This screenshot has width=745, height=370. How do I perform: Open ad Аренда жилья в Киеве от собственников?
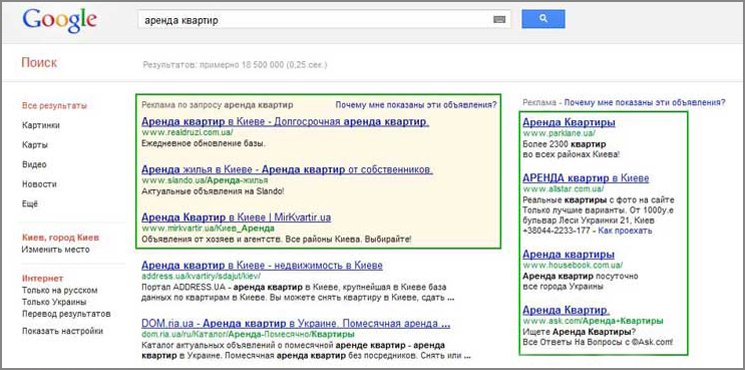pyautogui.click(x=287, y=169)
